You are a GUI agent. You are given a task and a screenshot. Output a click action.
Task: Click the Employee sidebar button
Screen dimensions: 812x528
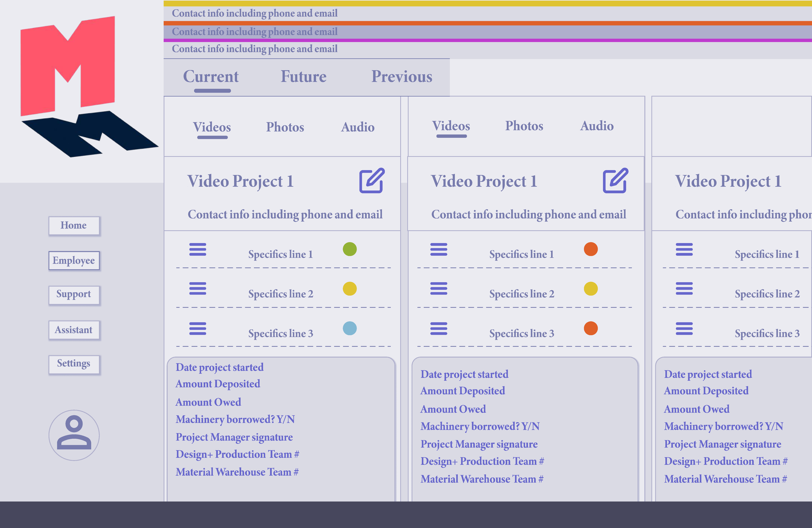pyautogui.click(x=74, y=260)
